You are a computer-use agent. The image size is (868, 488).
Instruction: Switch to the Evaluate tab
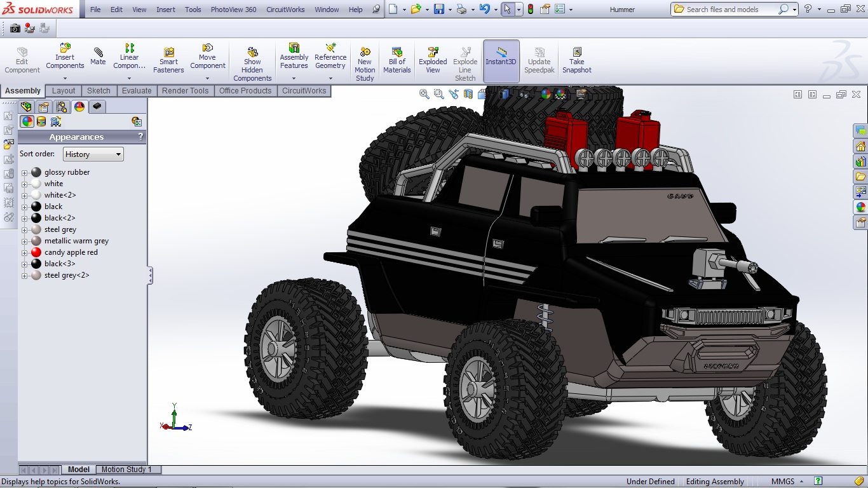point(137,91)
